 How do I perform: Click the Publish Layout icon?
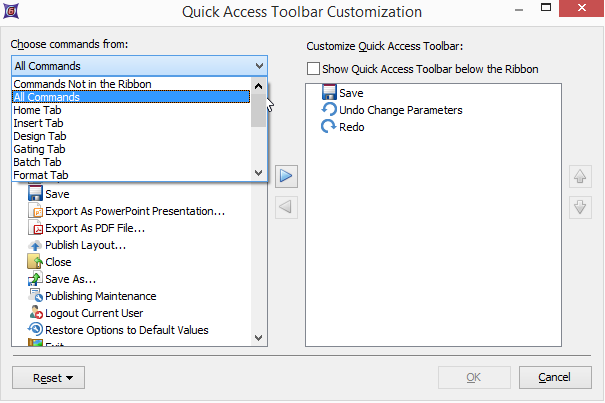(x=35, y=245)
